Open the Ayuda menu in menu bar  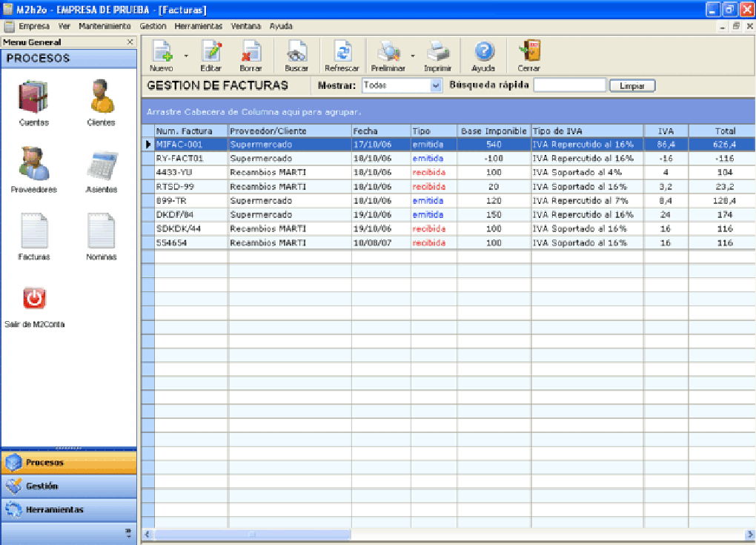click(281, 26)
